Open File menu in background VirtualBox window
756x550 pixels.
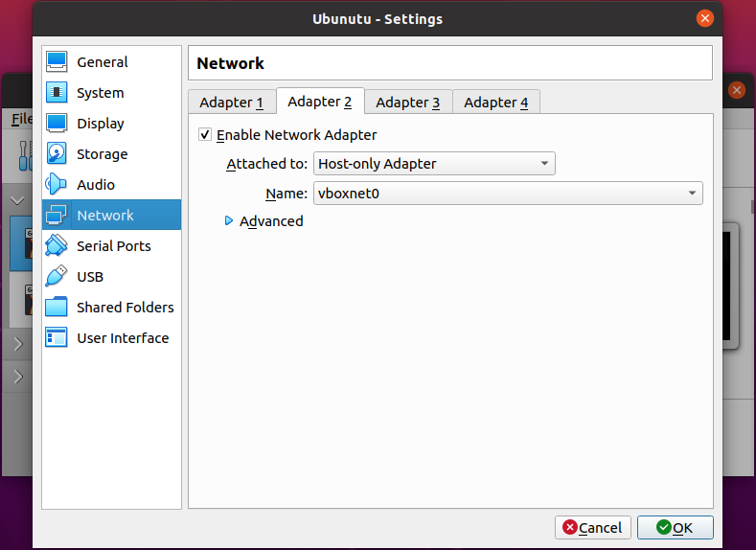(22, 119)
